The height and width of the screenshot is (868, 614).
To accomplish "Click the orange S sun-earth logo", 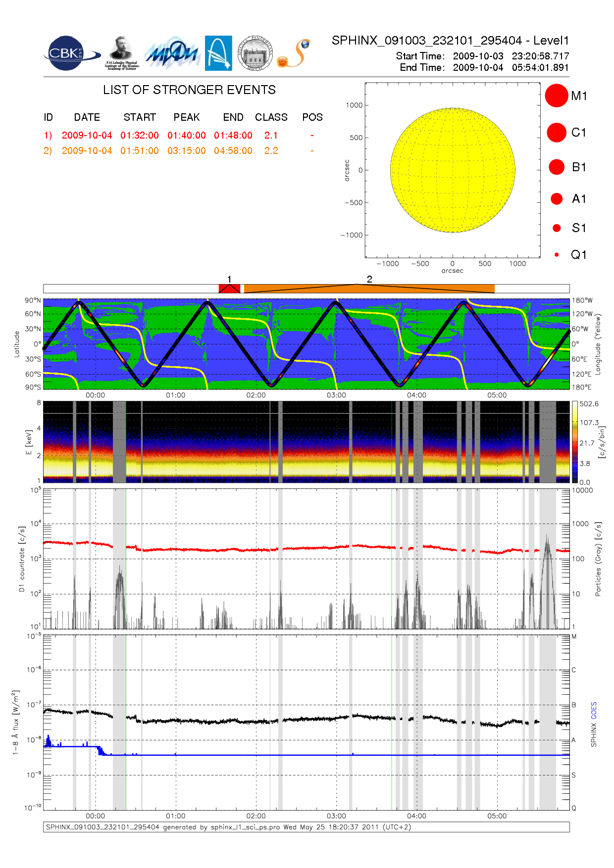I will coord(294,53).
